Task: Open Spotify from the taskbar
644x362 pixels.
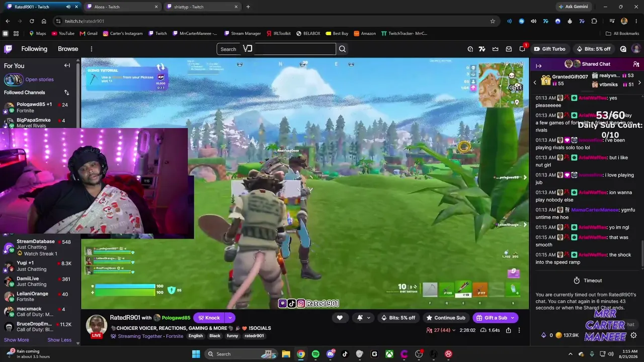Action: coord(315,354)
